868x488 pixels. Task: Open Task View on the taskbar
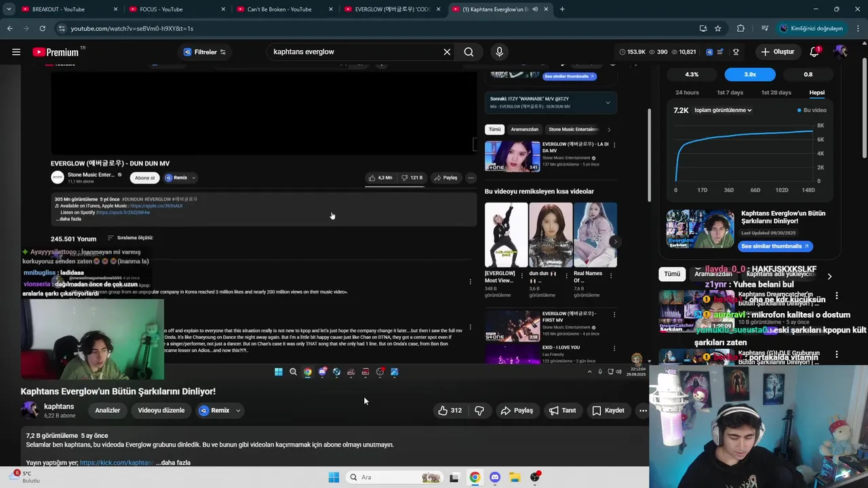pyautogui.click(x=454, y=477)
